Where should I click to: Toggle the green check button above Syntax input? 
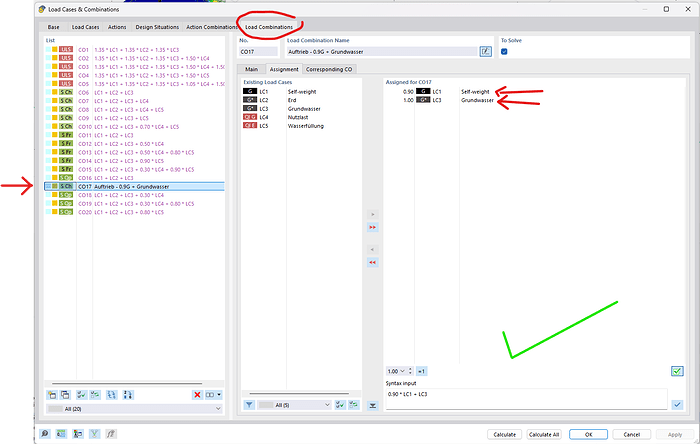click(x=677, y=371)
